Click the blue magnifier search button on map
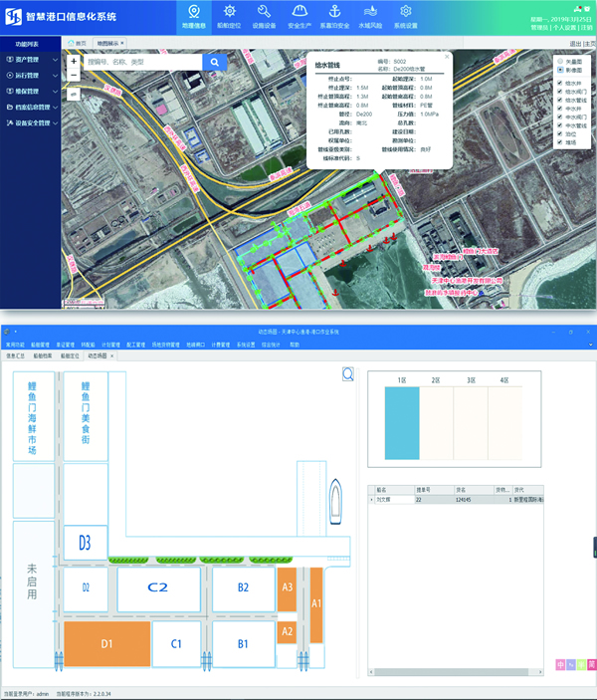 (215, 62)
